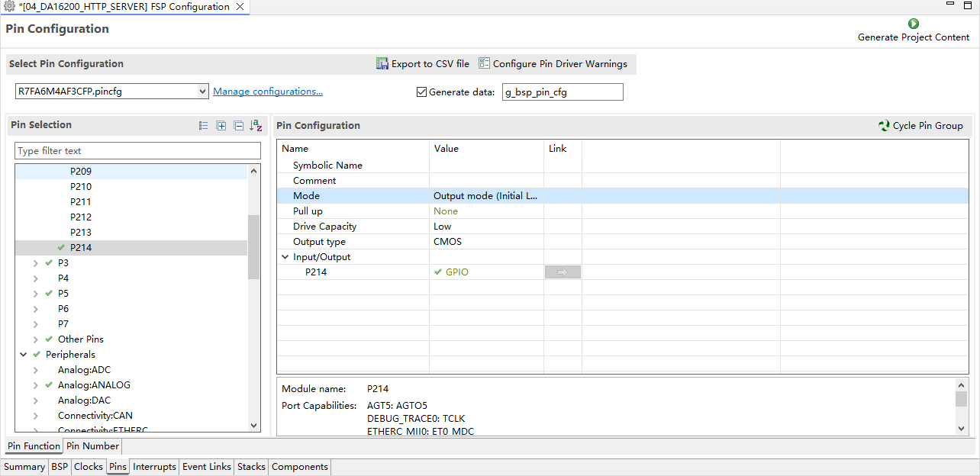Select pin P211 in the tree

coord(81,202)
